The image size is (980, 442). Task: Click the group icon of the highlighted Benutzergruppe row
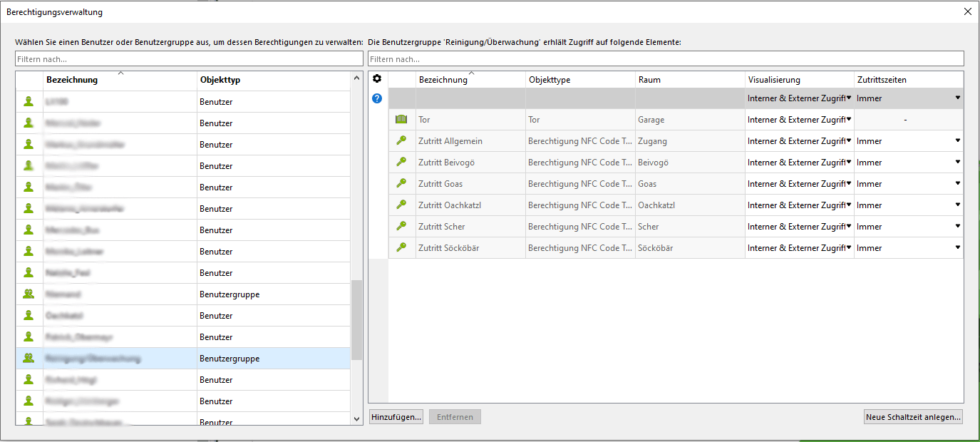[29, 359]
